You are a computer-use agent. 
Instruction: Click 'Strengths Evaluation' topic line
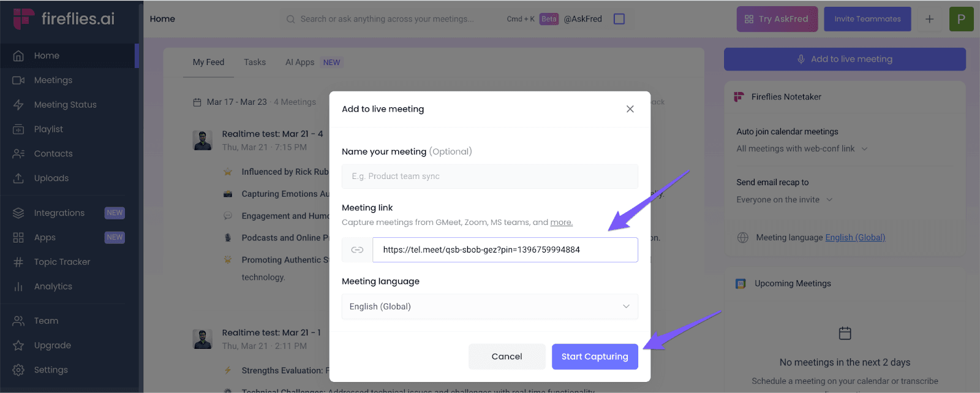coord(285,371)
